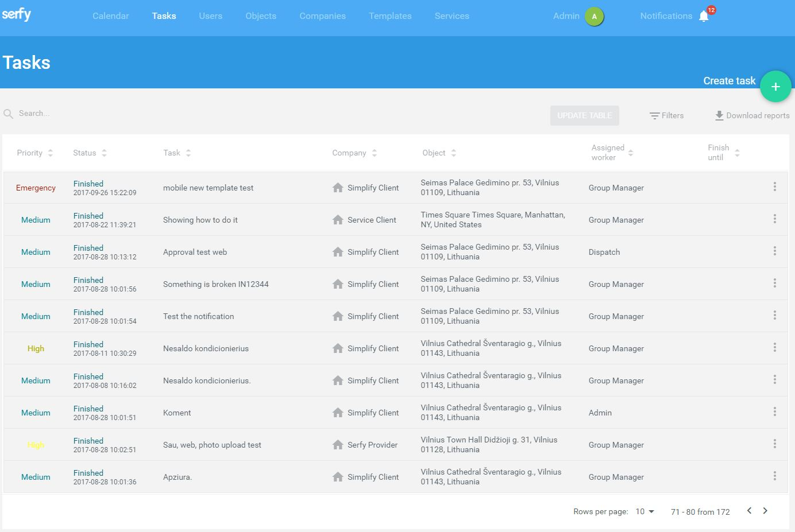Go to next page with the right arrow
Image resolution: width=795 pixels, height=532 pixels.
coord(765,510)
